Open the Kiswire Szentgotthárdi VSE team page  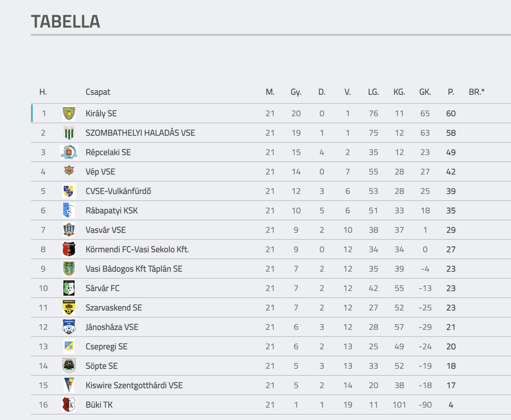pos(134,385)
